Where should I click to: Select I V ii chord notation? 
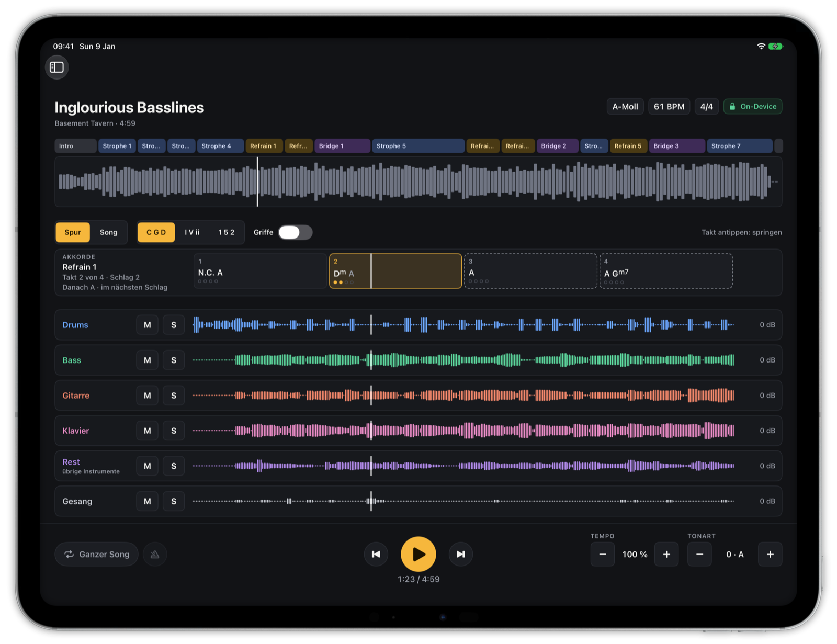point(192,232)
